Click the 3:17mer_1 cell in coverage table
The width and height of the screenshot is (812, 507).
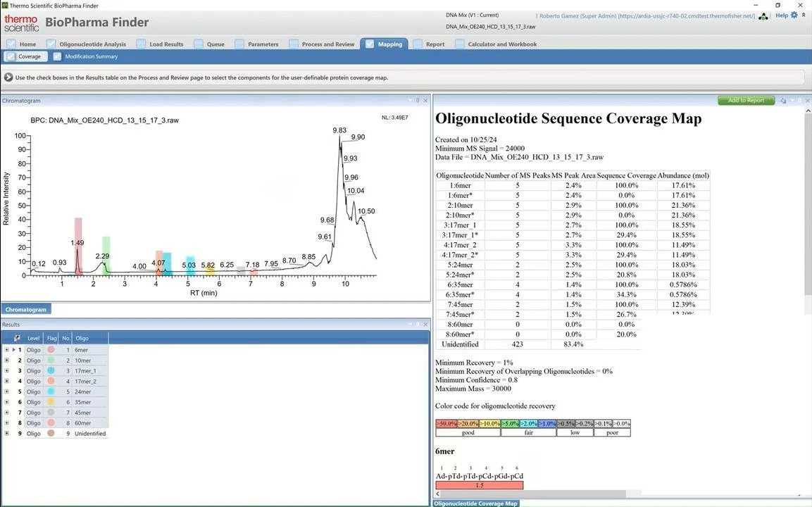pyautogui.click(x=460, y=225)
